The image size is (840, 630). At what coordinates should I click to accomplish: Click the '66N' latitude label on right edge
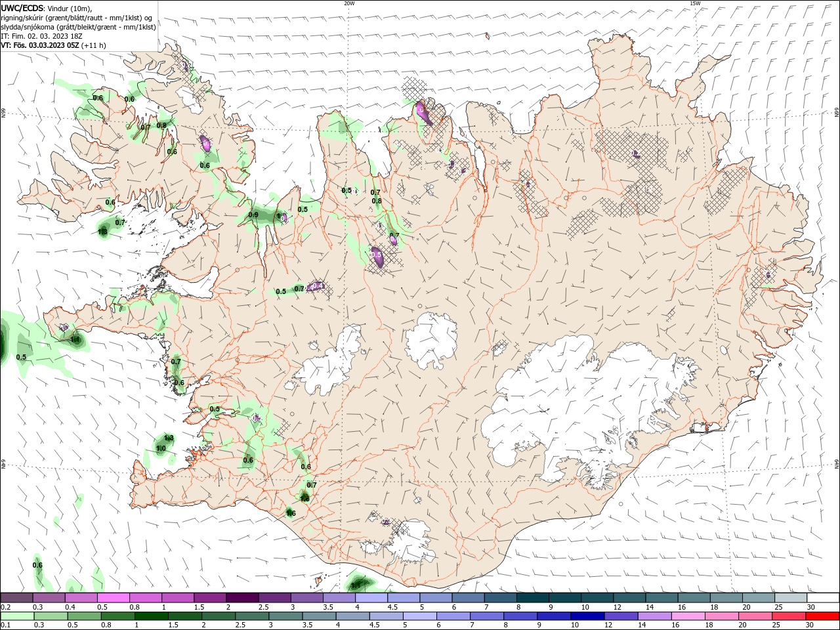pos(837,114)
